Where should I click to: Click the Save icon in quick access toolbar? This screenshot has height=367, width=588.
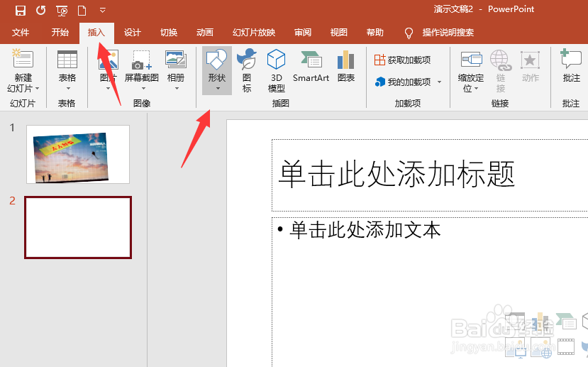pos(21,10)
